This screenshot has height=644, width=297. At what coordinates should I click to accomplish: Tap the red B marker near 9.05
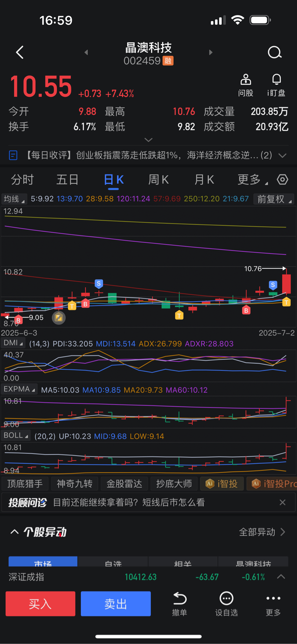click(x=18, y=320)
